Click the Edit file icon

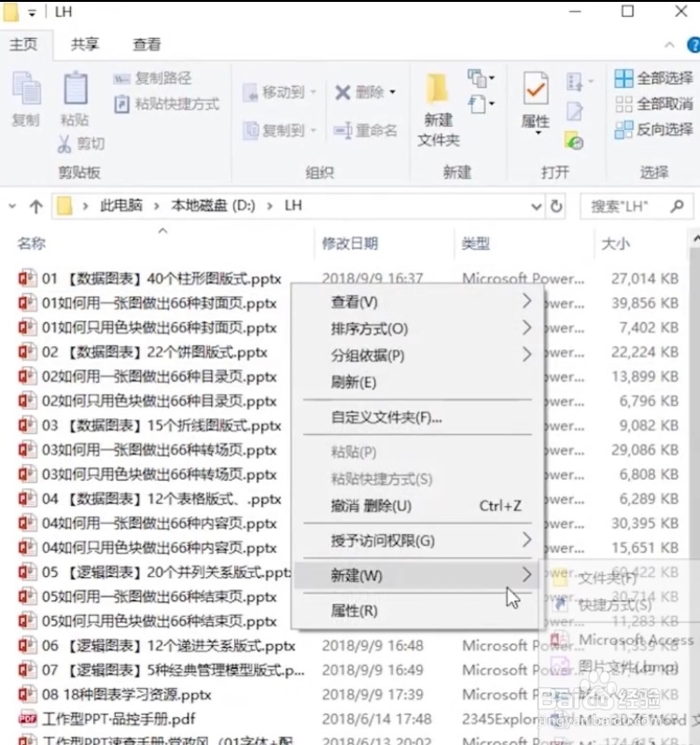574,111
